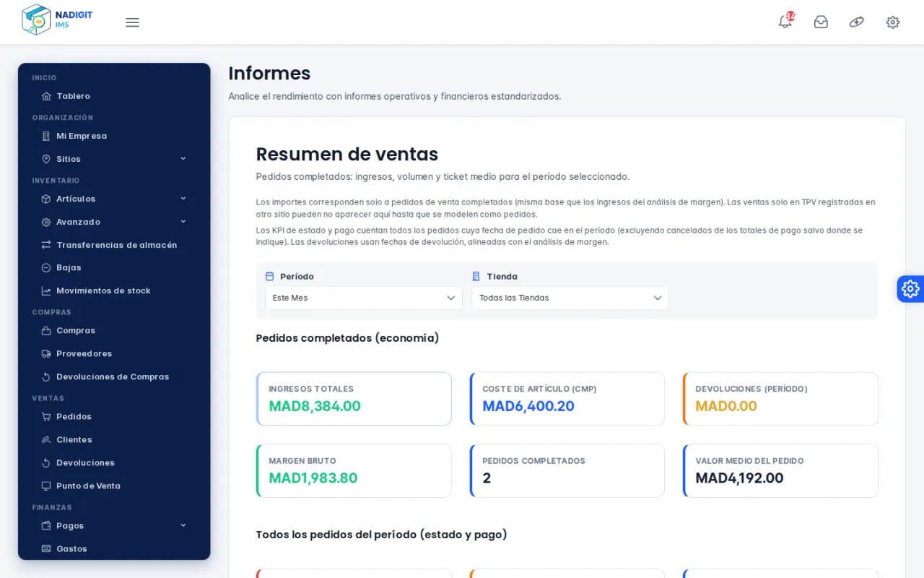Click the Pedidos cart icon
Screen dimensions: 924x578
coord(46,416)
